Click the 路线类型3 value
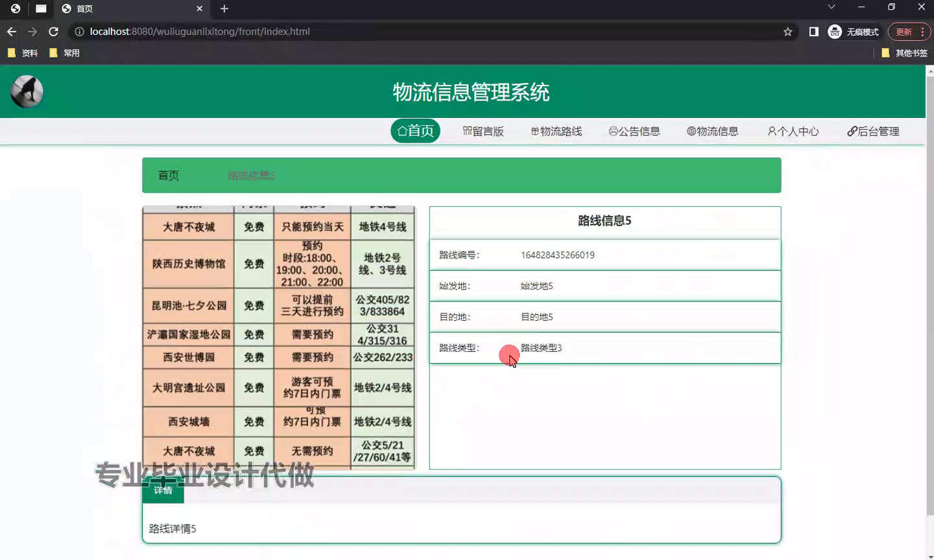The width and height of the screenshot is (934, 560). pos(542,348)
